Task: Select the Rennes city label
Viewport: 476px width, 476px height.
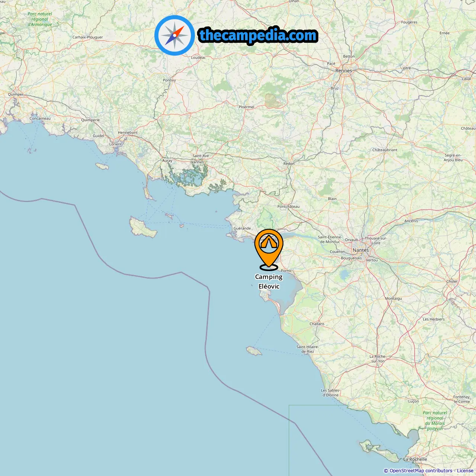Action: 344,71
